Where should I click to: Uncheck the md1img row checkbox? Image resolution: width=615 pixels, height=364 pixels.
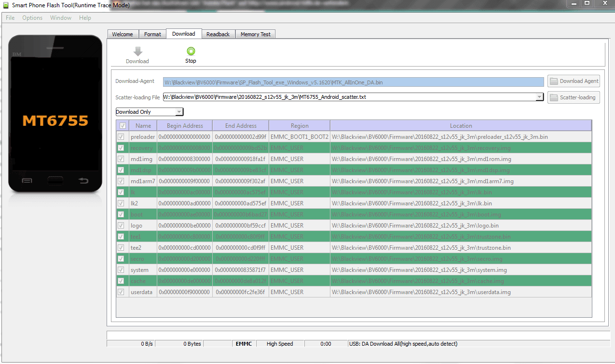(121, 159)
